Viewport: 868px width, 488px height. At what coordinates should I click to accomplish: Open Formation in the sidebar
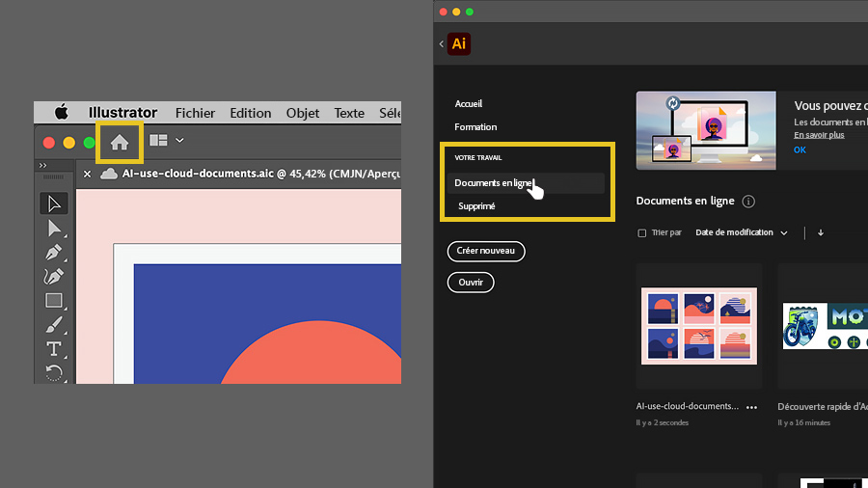[475, 126]
